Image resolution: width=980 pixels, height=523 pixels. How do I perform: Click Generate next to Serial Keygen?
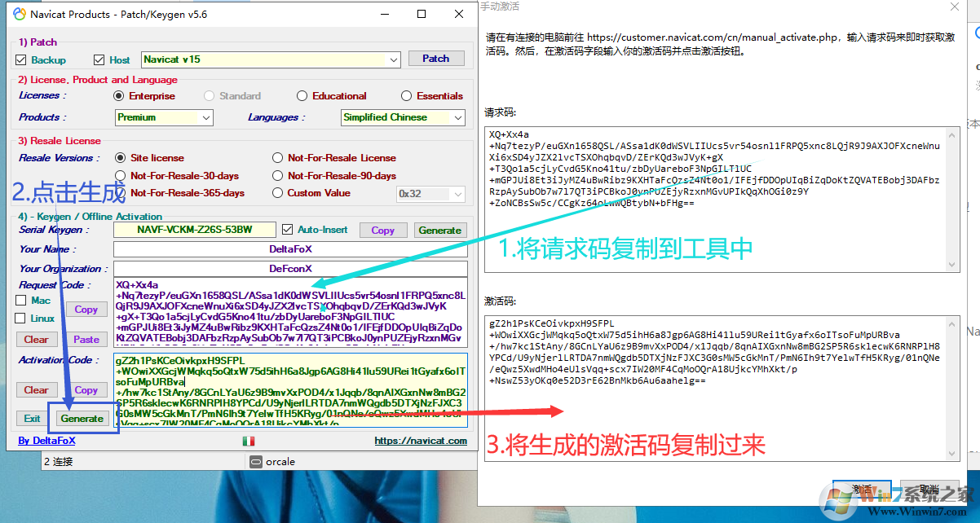[x=440, y=230]
